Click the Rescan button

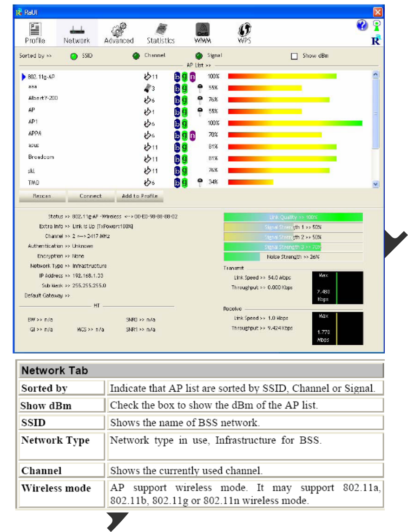42,196
